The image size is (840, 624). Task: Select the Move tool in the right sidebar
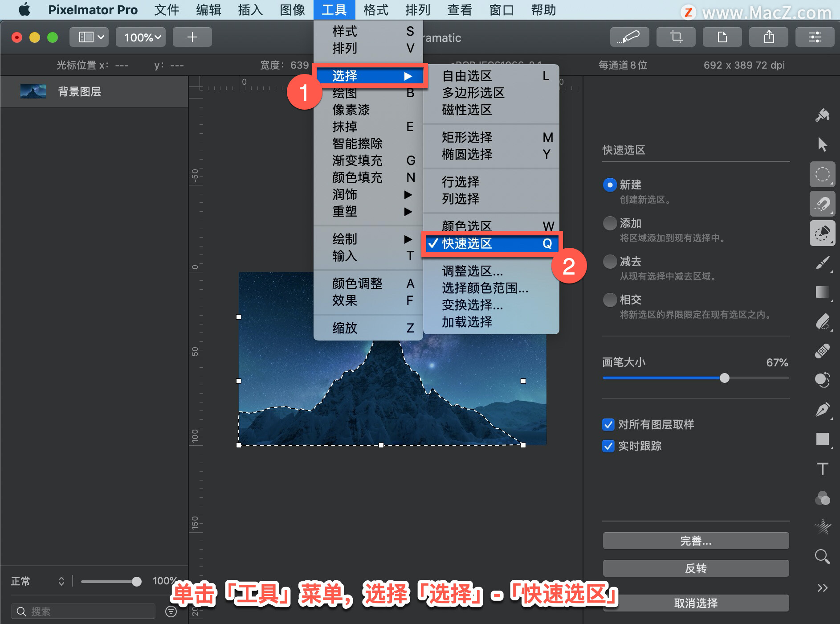click(x=823, y=144)
